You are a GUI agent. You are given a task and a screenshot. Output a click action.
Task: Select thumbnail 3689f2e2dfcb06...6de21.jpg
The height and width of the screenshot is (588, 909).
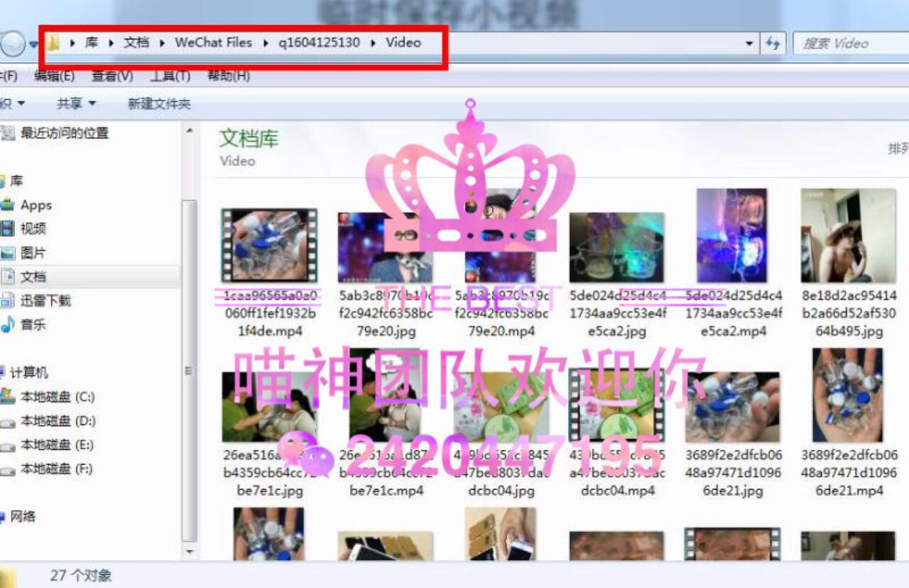732,407
